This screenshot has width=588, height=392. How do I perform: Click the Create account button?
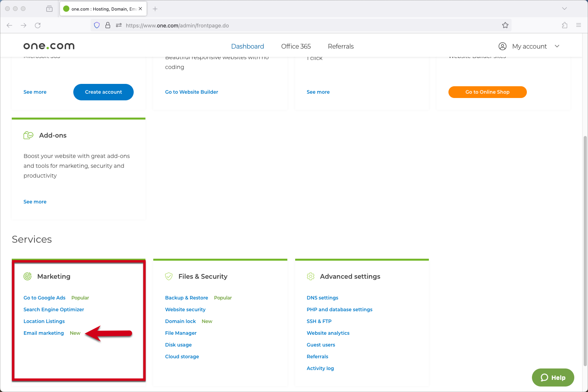tap(103, 92)
